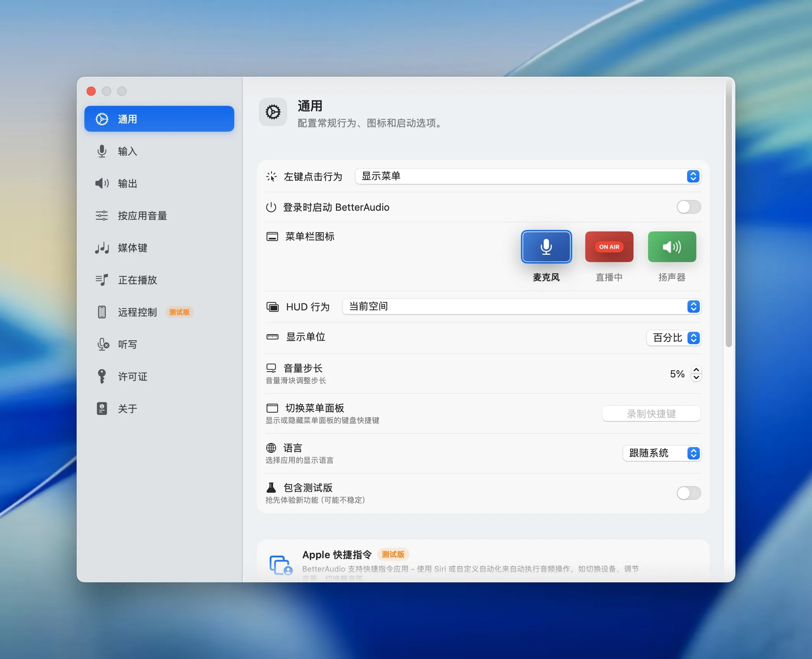Select the 麦克风 menu bar icon style

[546, 247]
